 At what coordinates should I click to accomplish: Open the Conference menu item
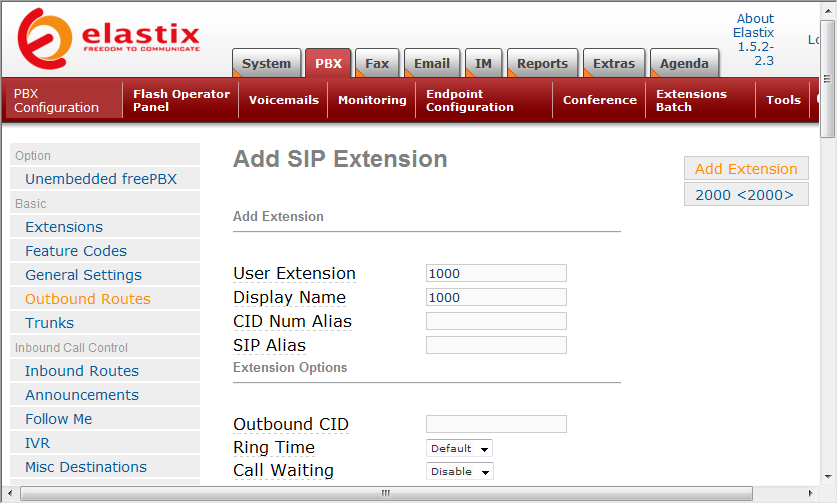click(599, 100)
